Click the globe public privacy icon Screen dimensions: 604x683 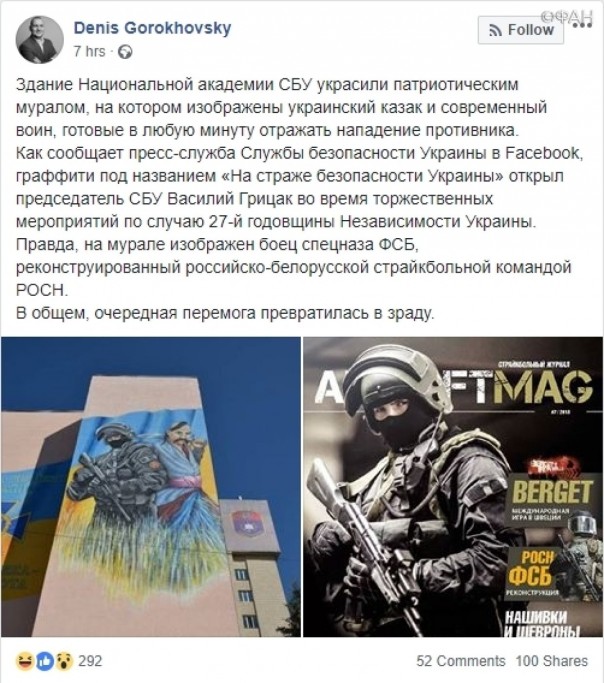pyautogui.click(x=125, y=52)
